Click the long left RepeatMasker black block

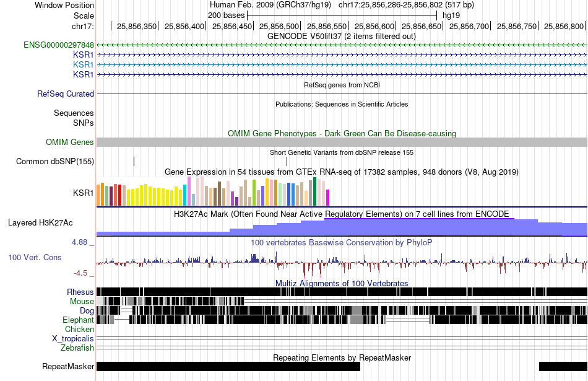(x=228, y=366)
